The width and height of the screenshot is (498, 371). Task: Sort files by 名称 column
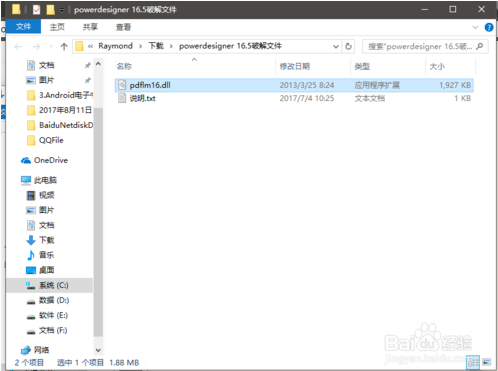(124, 66)
